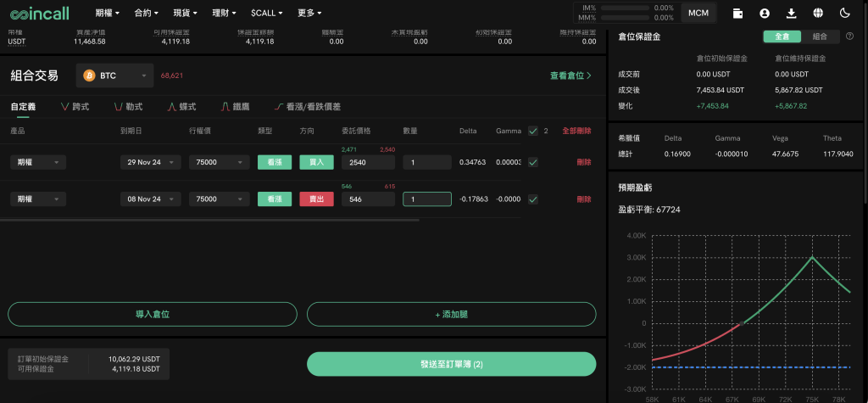868x403 pixels.
Task: Click the 2540 order price input field
Action: point(368,162)
